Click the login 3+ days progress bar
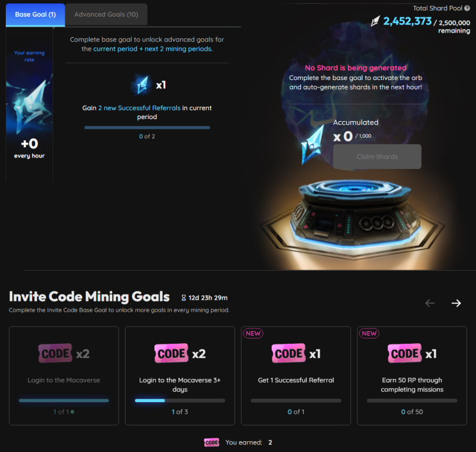Viewport: 476px width, 452px height. click(x=180, y=400)
